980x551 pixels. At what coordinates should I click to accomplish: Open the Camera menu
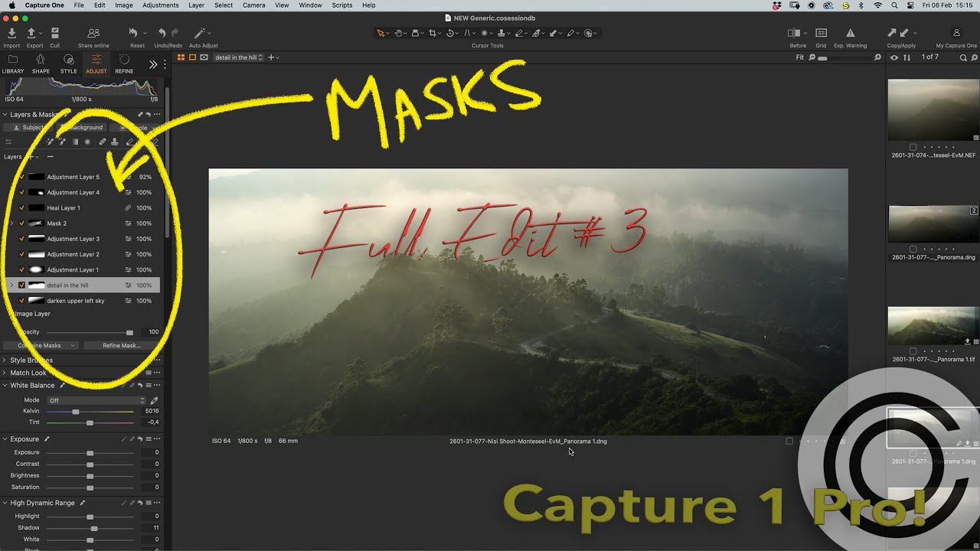click(x=253, y=5)
